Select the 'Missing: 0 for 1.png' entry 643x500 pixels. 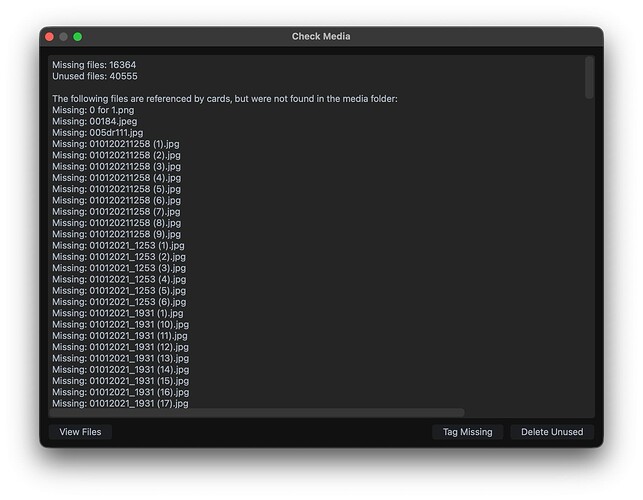(100, 110)
